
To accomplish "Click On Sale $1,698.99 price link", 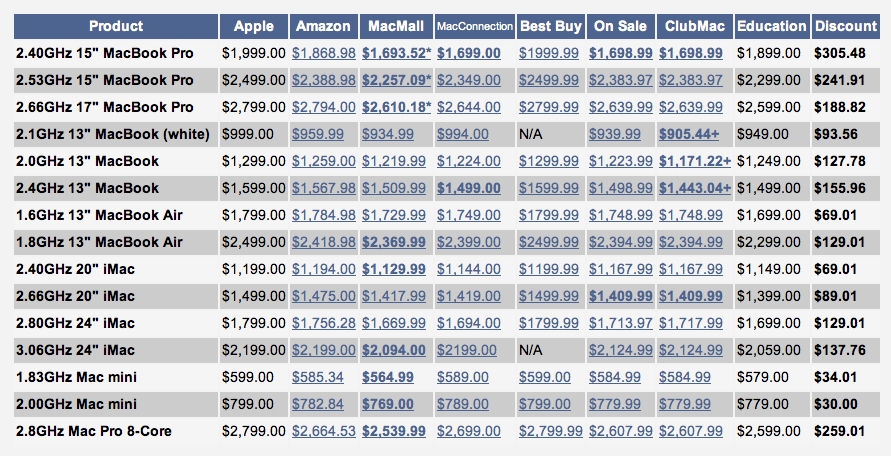I will [621, 53].
